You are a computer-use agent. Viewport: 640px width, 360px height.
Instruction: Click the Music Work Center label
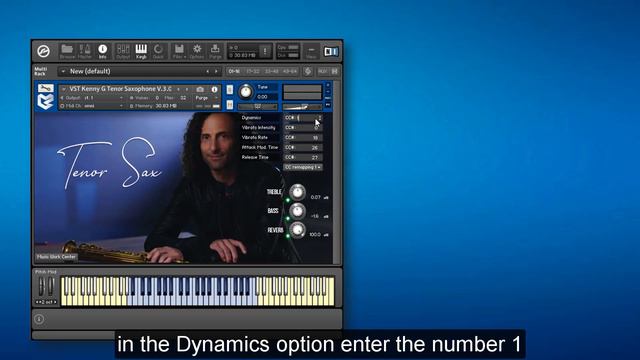(56, 257)
